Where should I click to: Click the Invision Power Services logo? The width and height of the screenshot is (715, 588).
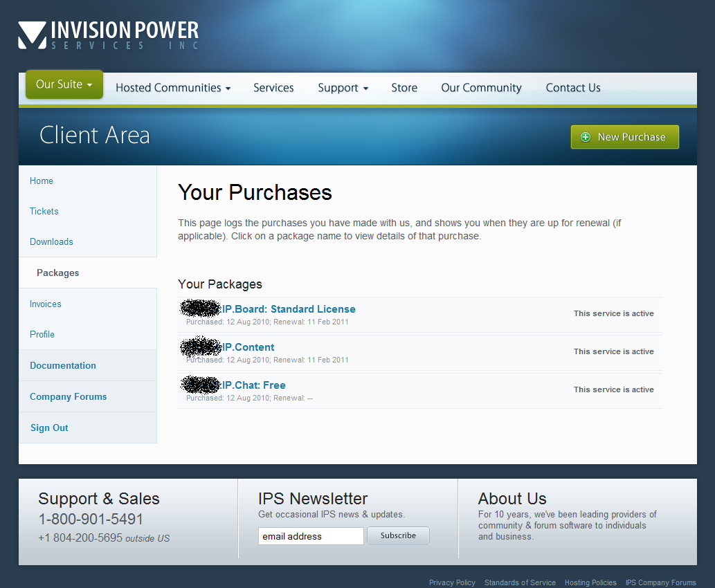pos(109,35)
